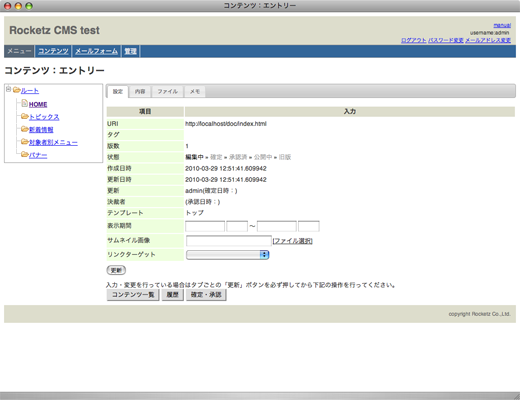Click the トピックス folder icon

(x=24, y=116)
